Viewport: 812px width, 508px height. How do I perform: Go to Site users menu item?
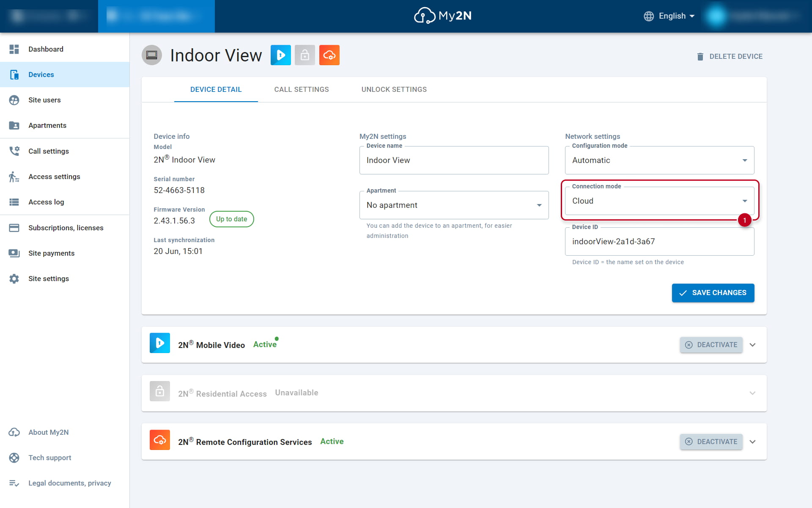[65, 100]
